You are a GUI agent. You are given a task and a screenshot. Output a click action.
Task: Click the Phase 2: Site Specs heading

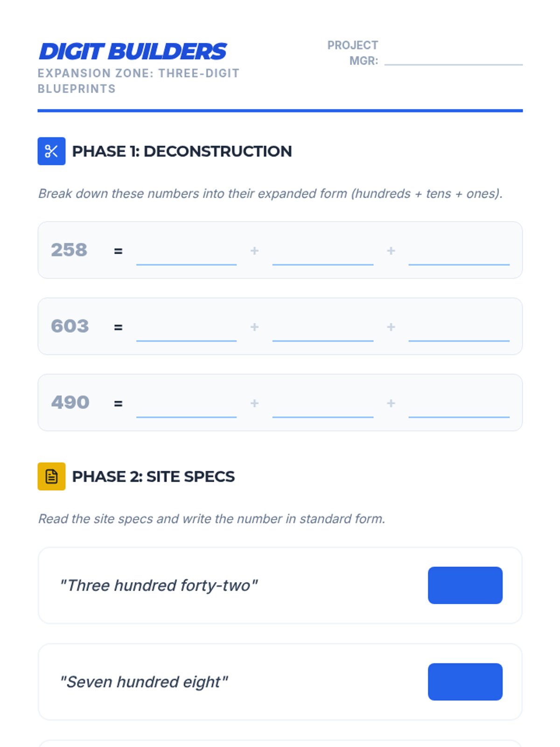(x=153, y=476)
